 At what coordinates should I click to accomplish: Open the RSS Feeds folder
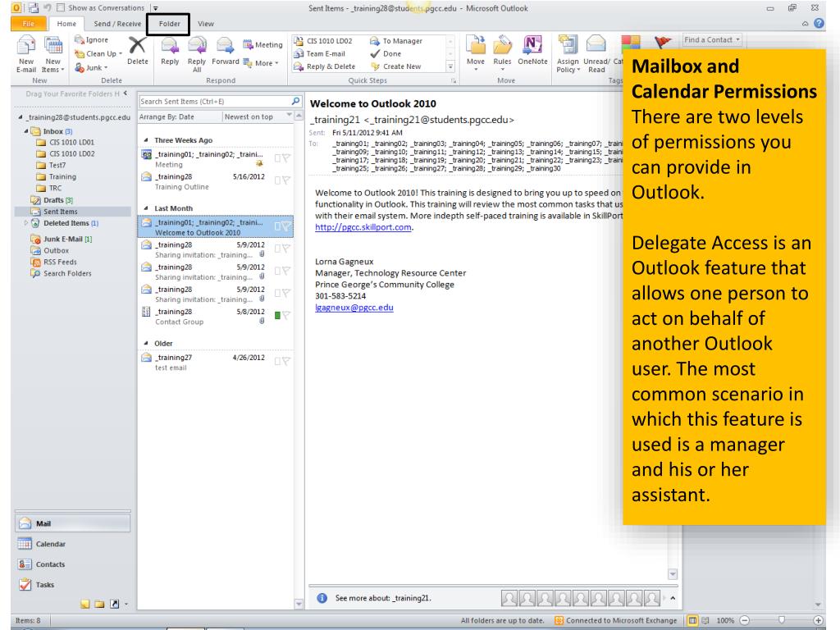point(53,262)
